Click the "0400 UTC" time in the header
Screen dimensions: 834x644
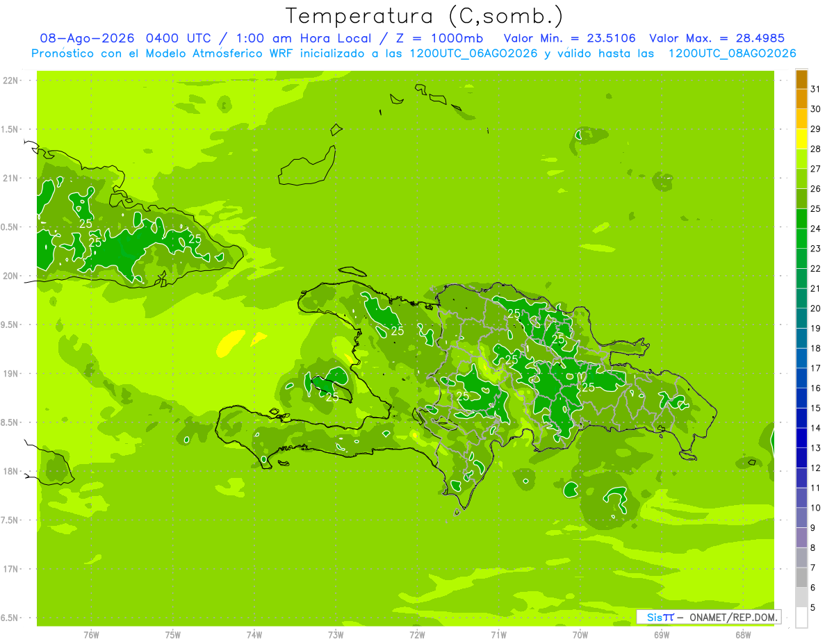pyautogui.click(x=177, y=39)
